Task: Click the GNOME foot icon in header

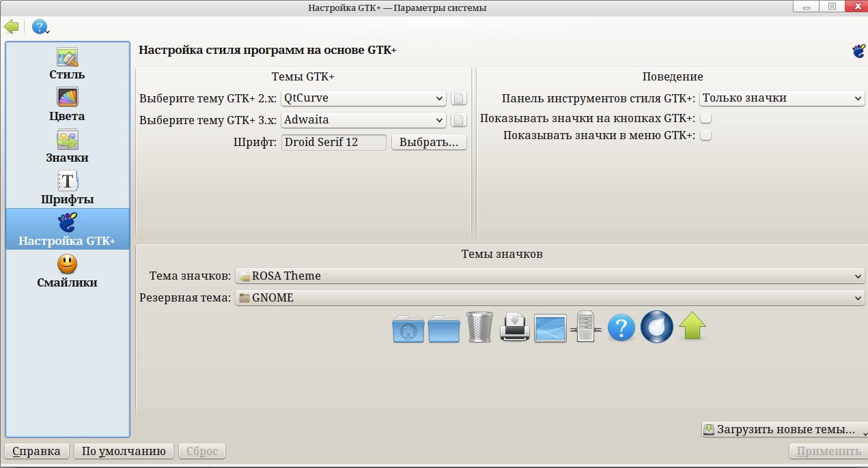Action: [x=858, y=50]
